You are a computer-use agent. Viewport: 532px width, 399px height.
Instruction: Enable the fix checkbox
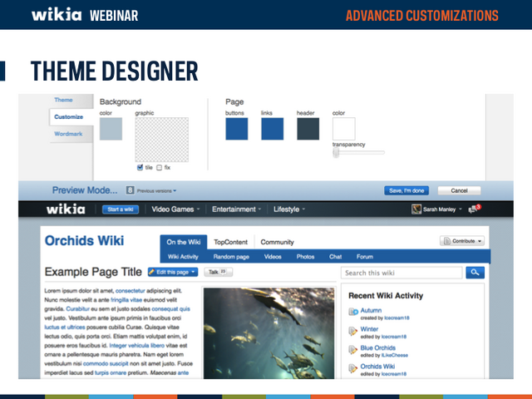coord(159,168)
